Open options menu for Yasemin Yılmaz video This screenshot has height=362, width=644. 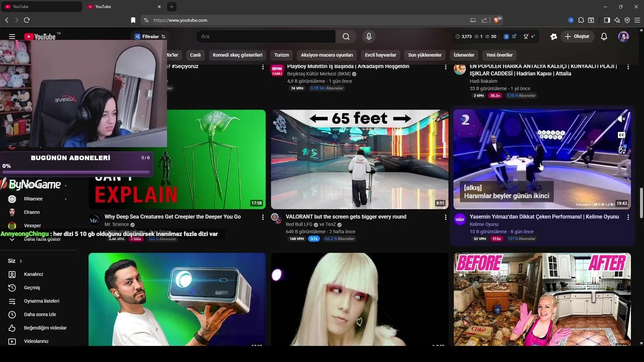tap(628, 217)
